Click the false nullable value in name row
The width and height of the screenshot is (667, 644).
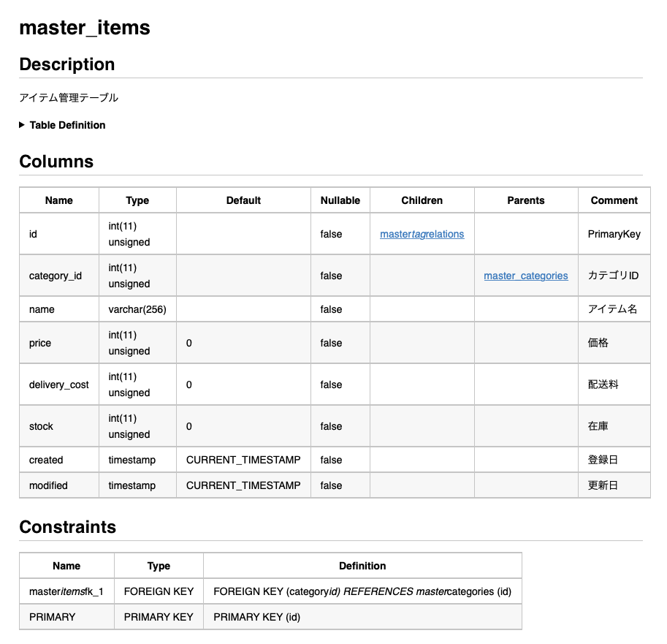(x=340, y=309)
